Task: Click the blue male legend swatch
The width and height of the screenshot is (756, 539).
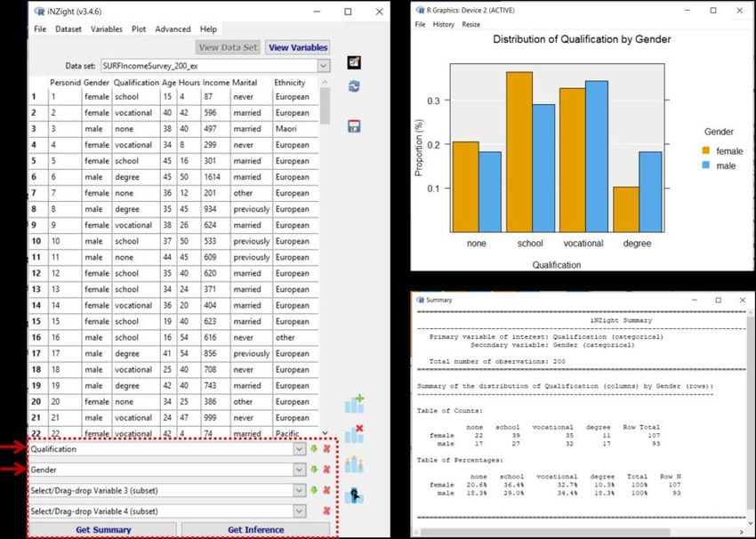Action: [x=706, y=165]
